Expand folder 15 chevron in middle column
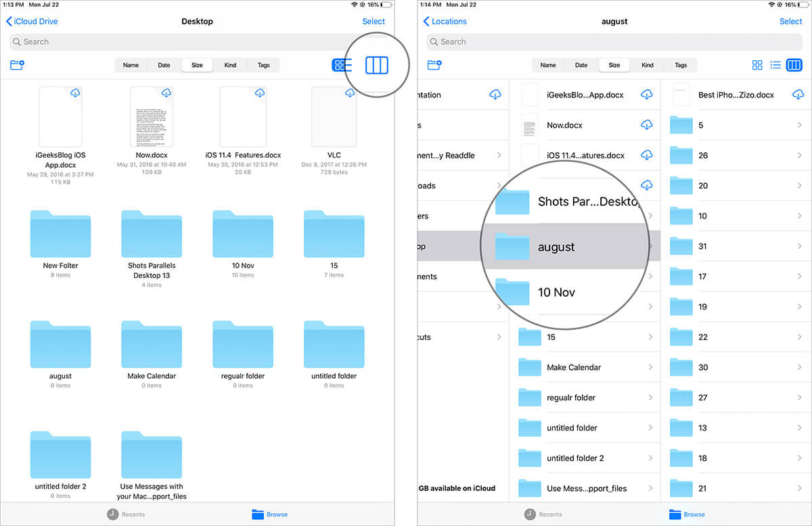Screen dimensions: 812x526 pos(650,337)
